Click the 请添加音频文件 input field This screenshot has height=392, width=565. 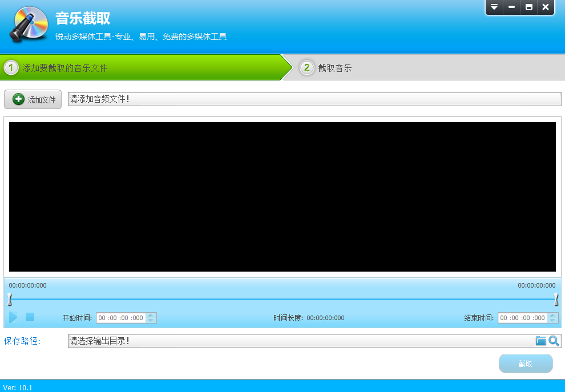pyautogui.click(x=314, y=99)
